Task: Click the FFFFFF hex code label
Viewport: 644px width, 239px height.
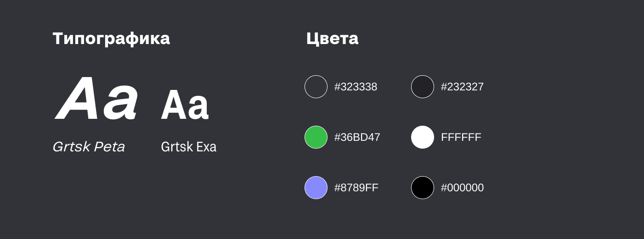Action: click(x=461, y=137)
